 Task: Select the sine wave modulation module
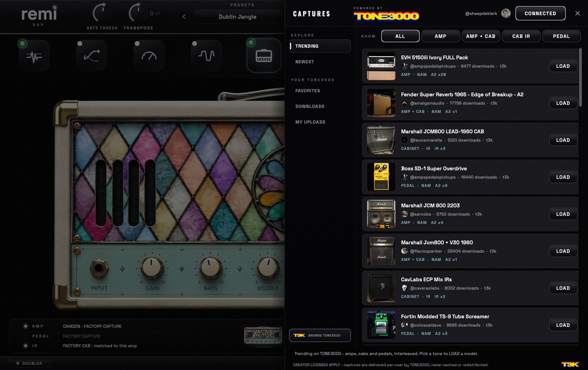coord(207,56)
